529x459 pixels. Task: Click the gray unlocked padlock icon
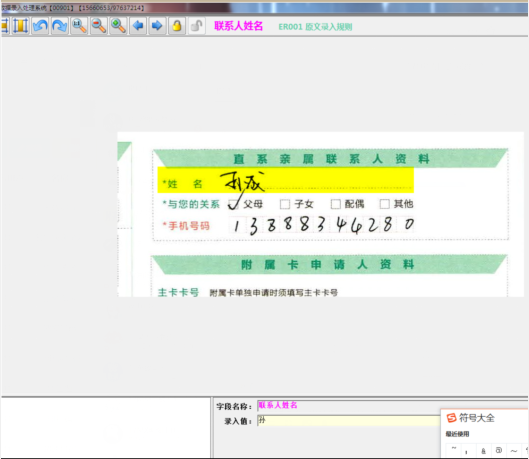196,26
